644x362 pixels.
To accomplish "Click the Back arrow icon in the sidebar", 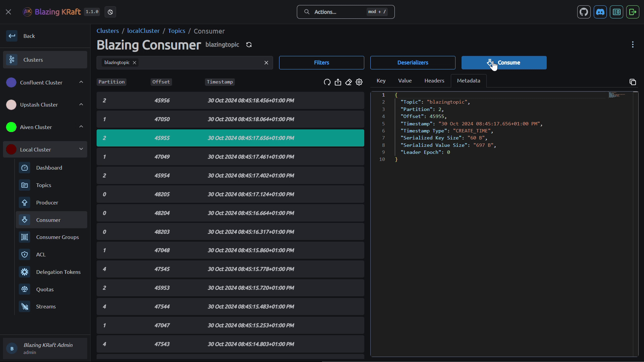I will click(12, 36).
